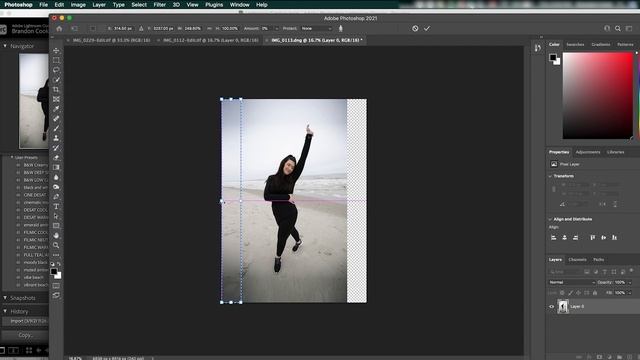Open the layer Fill dropdown arrow

click(x=630, y=293)
